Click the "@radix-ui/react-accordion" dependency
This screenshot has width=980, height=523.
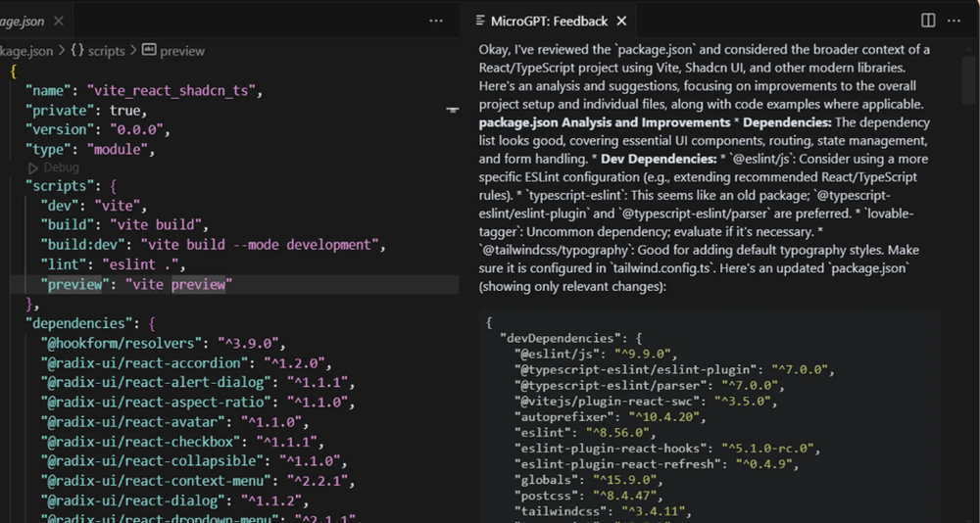click(x=144, y=363)
